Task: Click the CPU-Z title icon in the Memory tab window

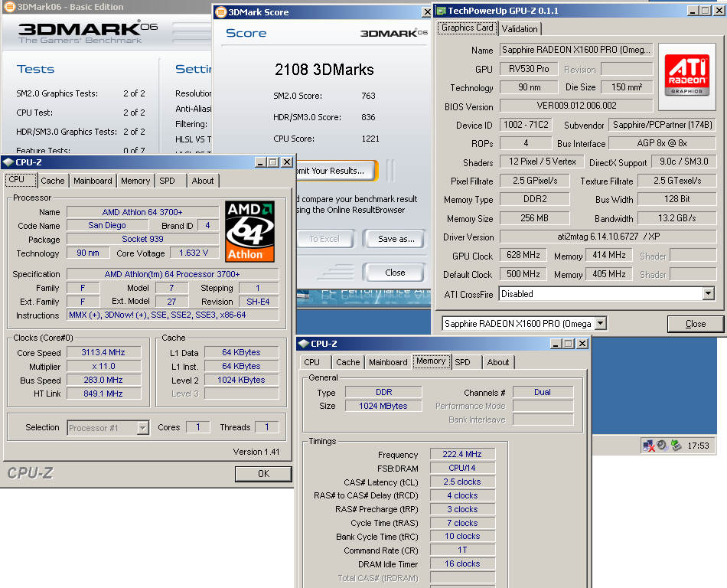Action: (303, 344)
